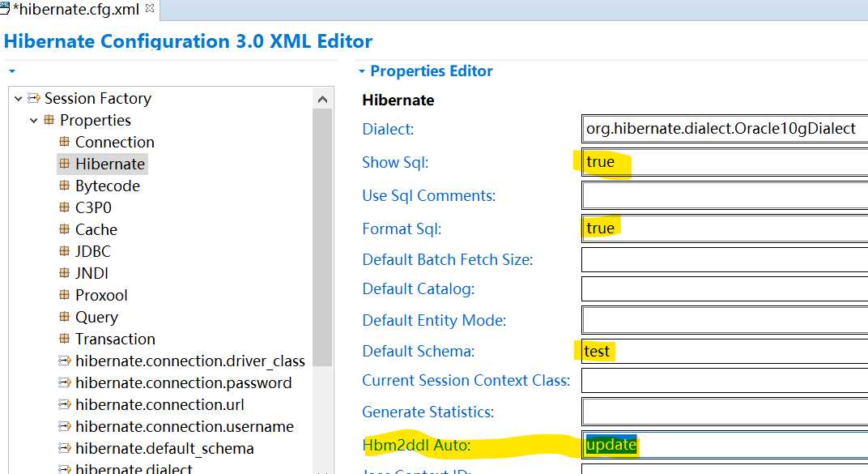
Task: Open the Cache properties group
Action: tap(96, 229)
